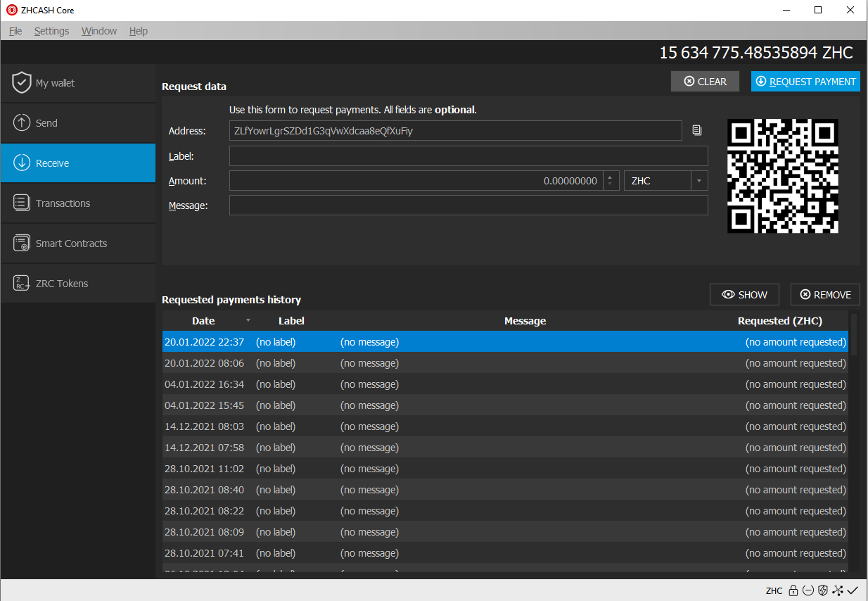
Task: Click the REQUEST PAYMENT button
Action: pos(805,82)
